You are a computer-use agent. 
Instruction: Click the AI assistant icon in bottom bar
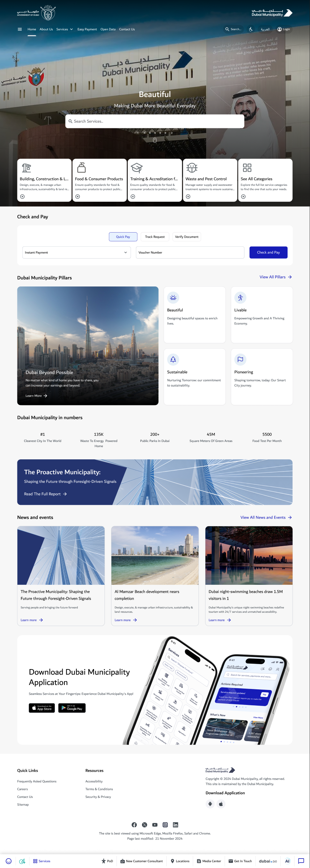(287, 861)
